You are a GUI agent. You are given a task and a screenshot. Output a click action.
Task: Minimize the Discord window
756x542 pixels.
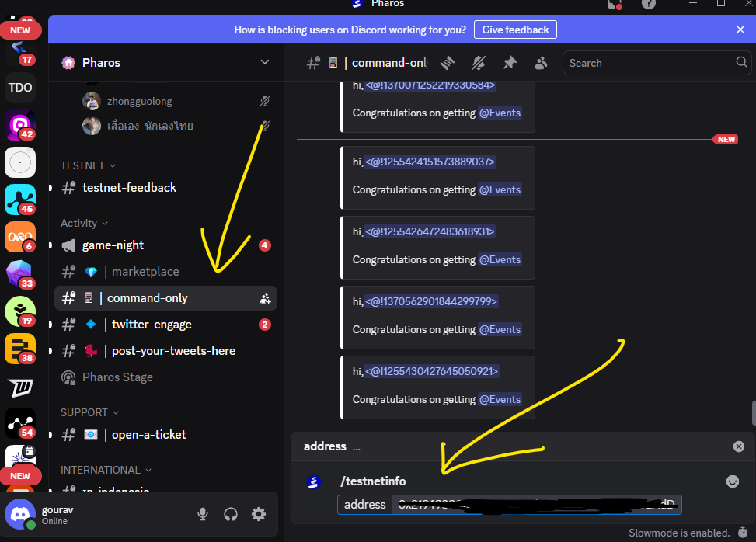click(x=693, y=3)
